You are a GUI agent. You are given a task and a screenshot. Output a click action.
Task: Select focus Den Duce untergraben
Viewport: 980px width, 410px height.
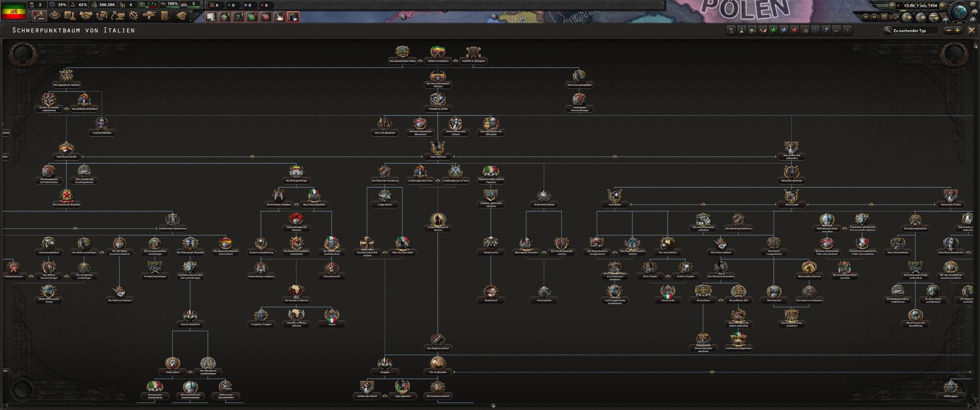[x=579, y=78]
